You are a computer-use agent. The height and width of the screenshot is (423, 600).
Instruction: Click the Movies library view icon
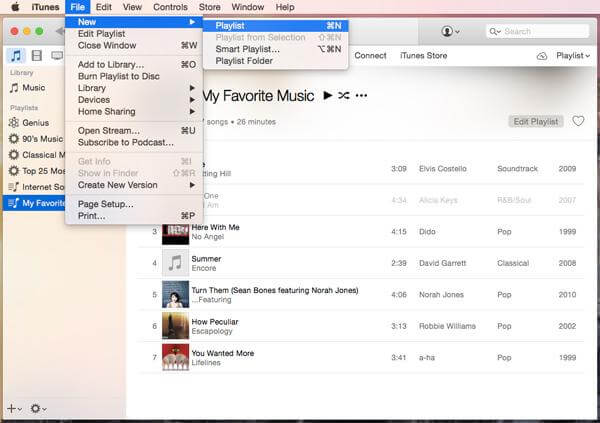click(37, 56)
